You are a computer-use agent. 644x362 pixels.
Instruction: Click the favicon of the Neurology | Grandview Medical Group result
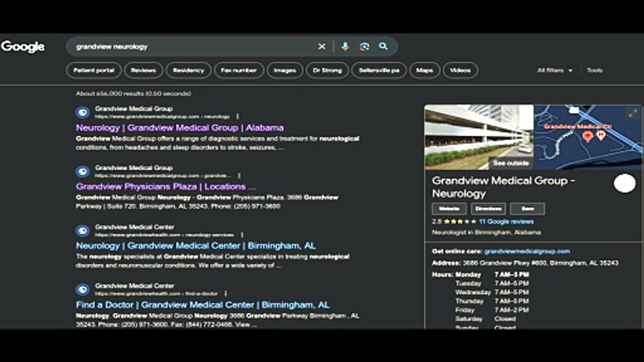point(83,113)
